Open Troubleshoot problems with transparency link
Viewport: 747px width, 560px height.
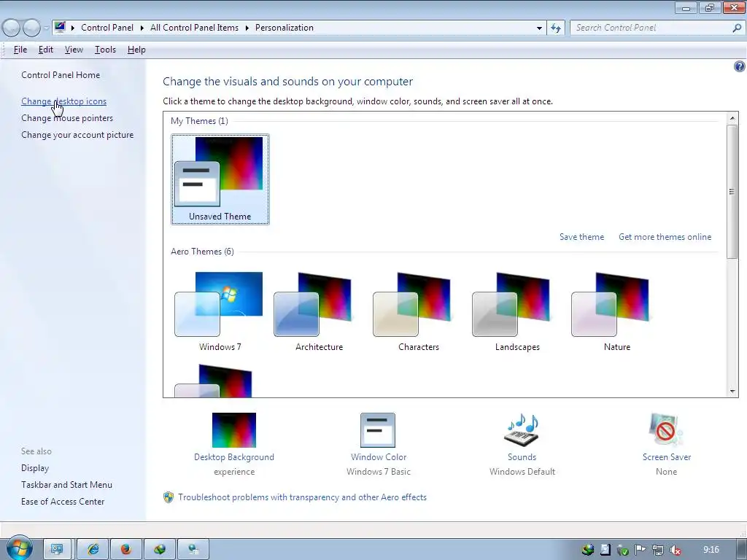tap(302, 497)
